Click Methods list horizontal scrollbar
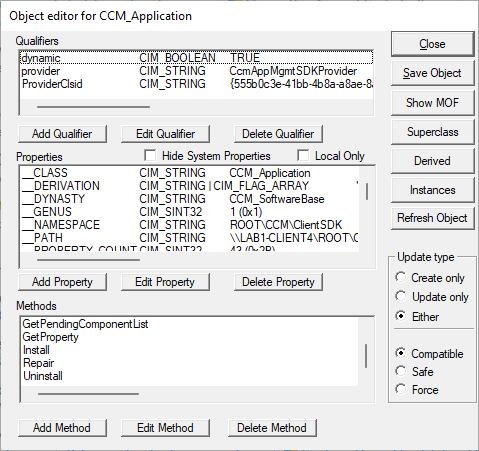Screen dimensions: 479x451 coord(88,394)
